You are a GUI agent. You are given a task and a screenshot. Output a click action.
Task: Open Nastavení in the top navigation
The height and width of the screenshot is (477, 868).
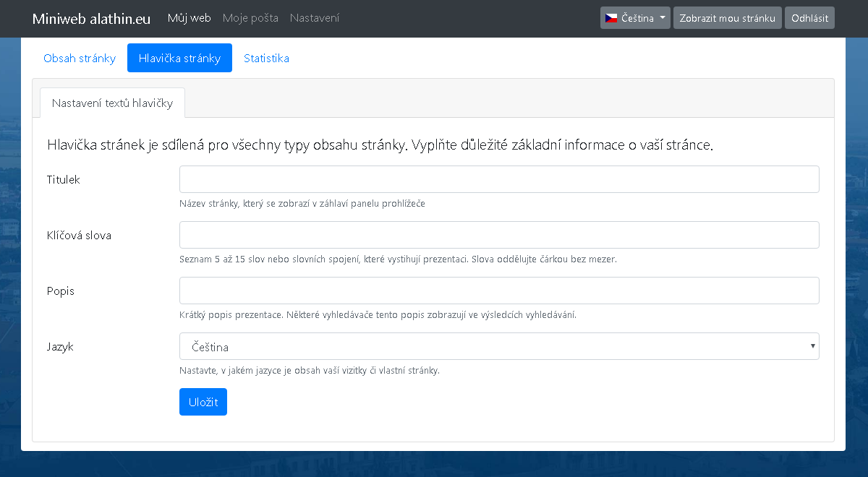click(x=315, y=18)
